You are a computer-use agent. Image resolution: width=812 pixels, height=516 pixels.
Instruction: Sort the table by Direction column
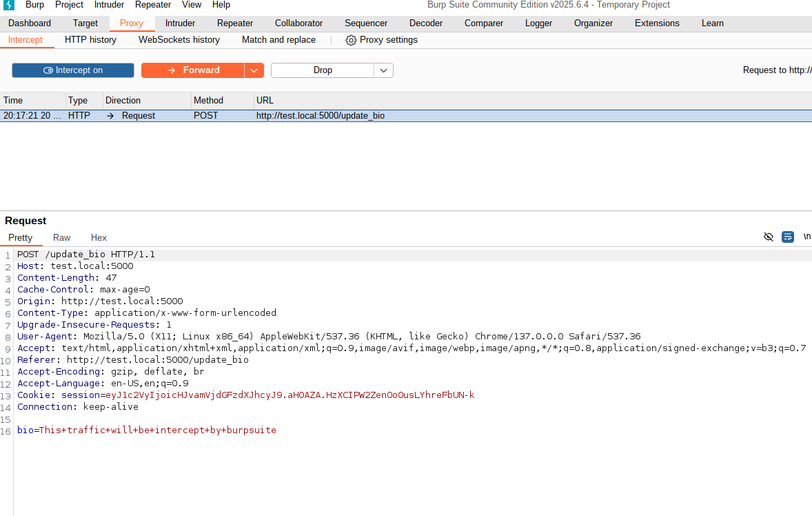tap(147, 101)
